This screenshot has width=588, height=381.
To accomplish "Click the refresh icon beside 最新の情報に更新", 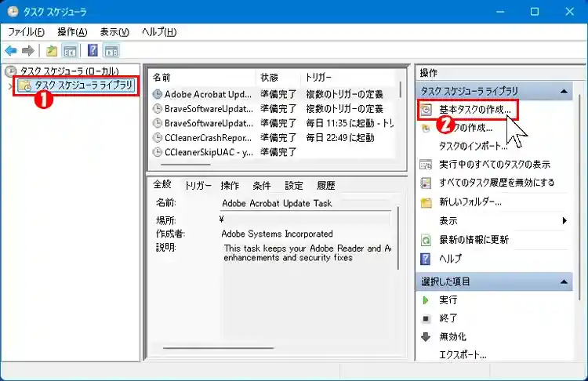I will [x=426, y=240].
